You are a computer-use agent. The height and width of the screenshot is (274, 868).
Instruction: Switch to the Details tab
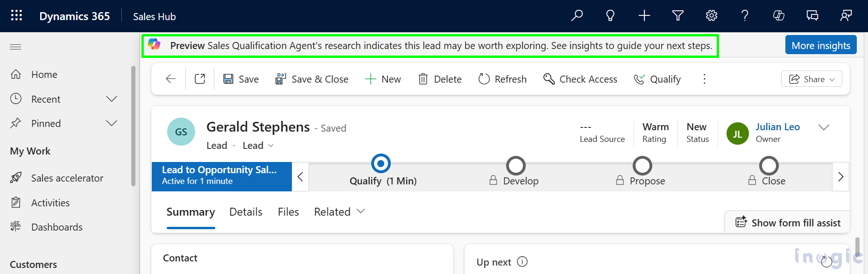point(246,212)
